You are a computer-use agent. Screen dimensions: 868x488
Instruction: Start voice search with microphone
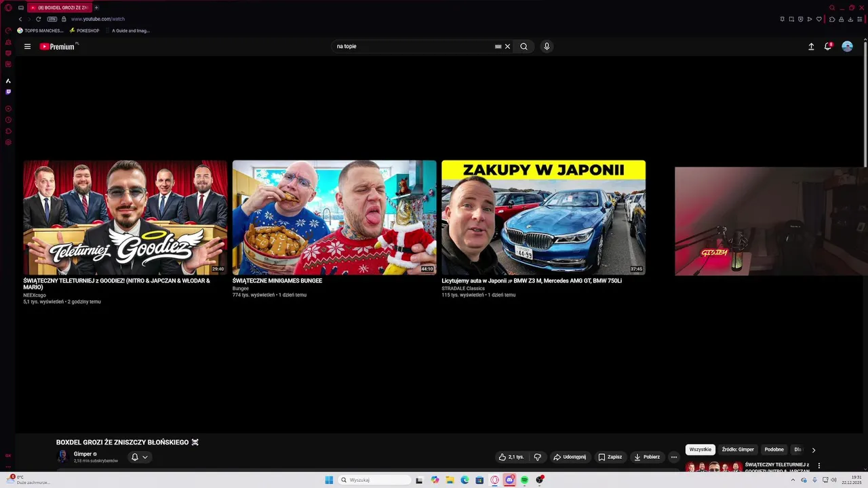tap(547, 47)
